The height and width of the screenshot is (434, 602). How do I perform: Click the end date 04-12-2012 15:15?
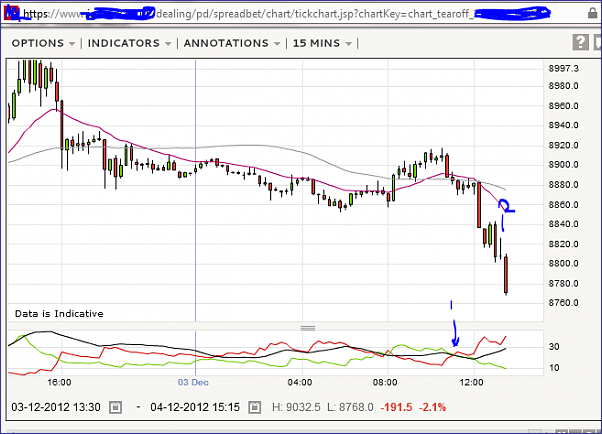195,407
